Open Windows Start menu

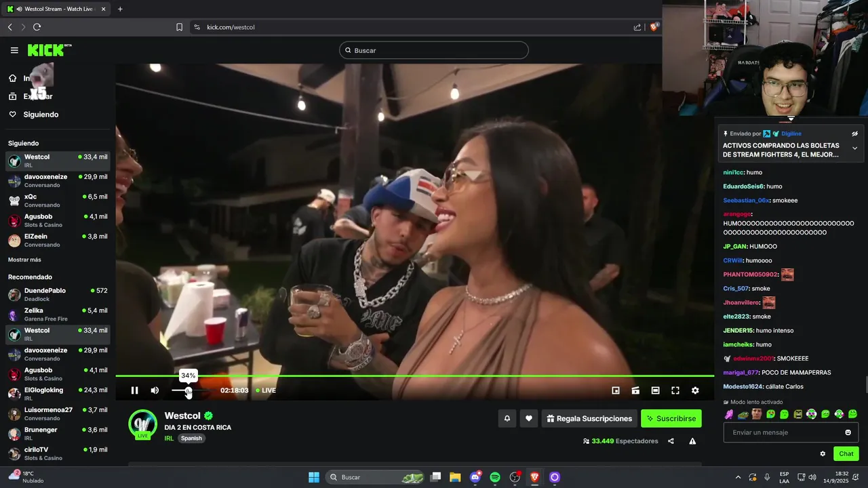314,477
